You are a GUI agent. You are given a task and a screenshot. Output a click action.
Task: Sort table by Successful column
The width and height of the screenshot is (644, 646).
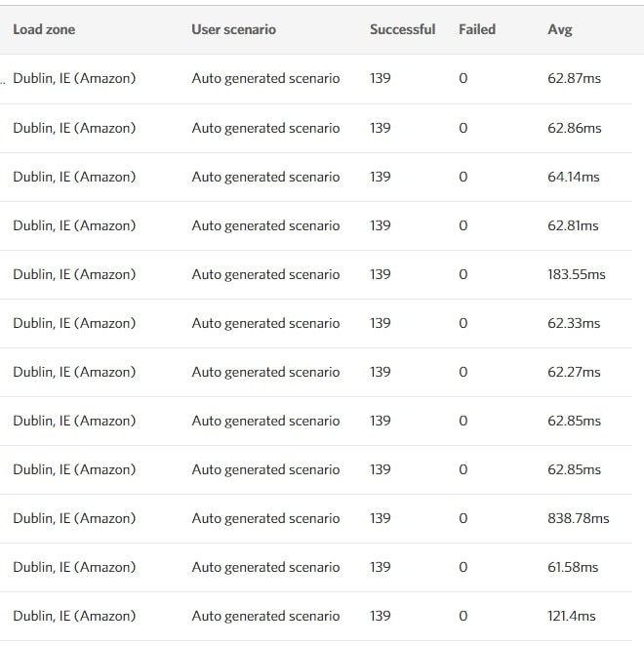tap(402, 29)
